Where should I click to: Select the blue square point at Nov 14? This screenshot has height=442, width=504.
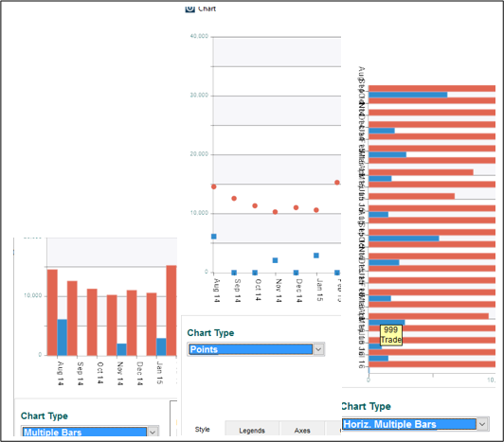coord(275,260)
